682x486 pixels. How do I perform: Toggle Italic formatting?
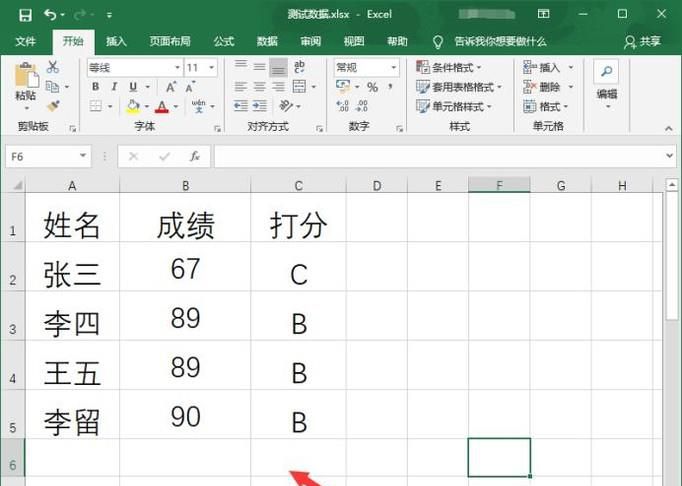(x=114, y=87)
